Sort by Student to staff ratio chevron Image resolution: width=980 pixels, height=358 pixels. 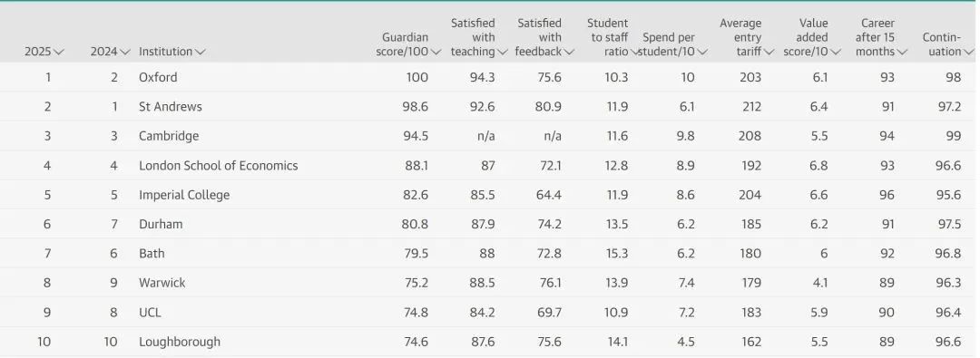coord(635,52)
